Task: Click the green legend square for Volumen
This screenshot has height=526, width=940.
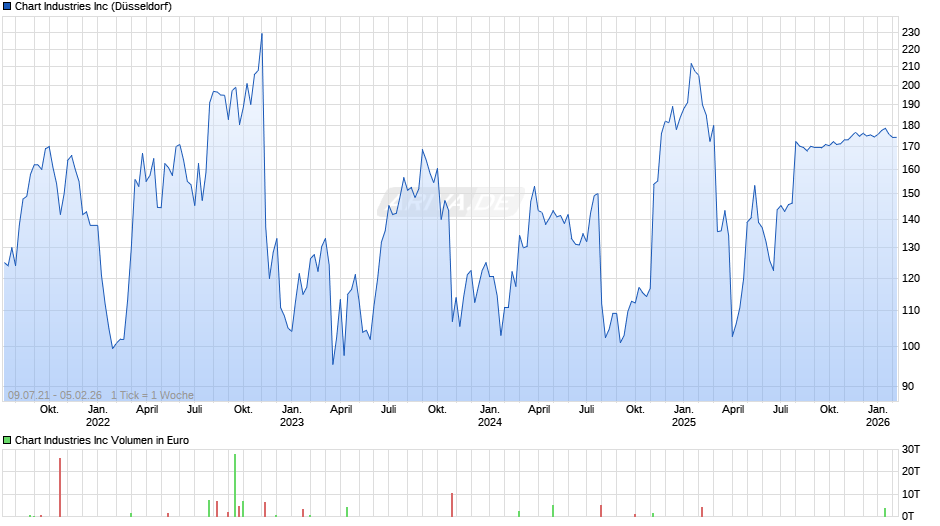Action: tap(7, 440)
